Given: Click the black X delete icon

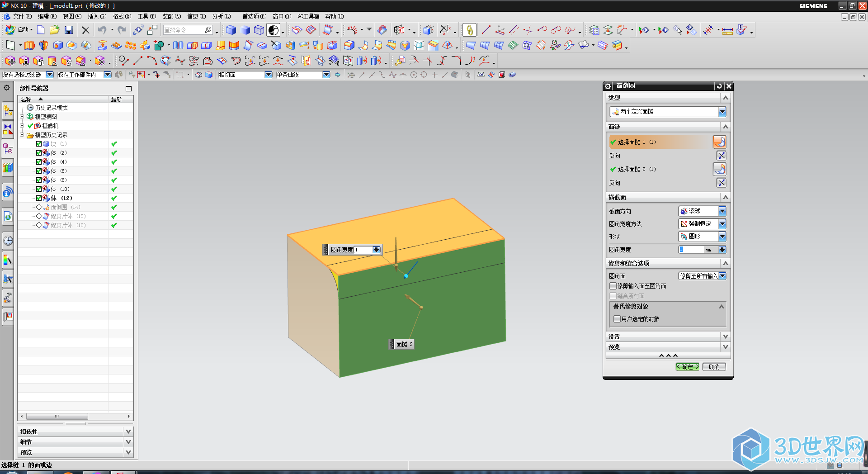Looking at the screenshot, I should (85, 30).
